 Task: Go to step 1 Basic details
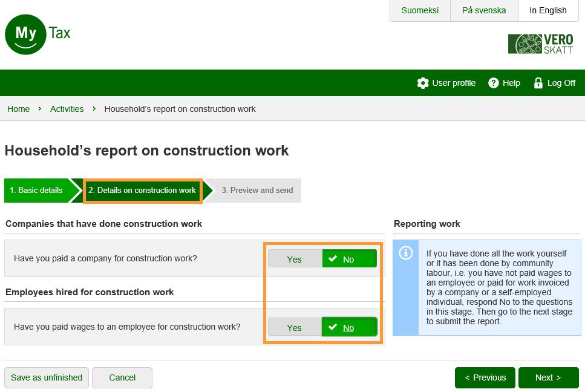36,190
